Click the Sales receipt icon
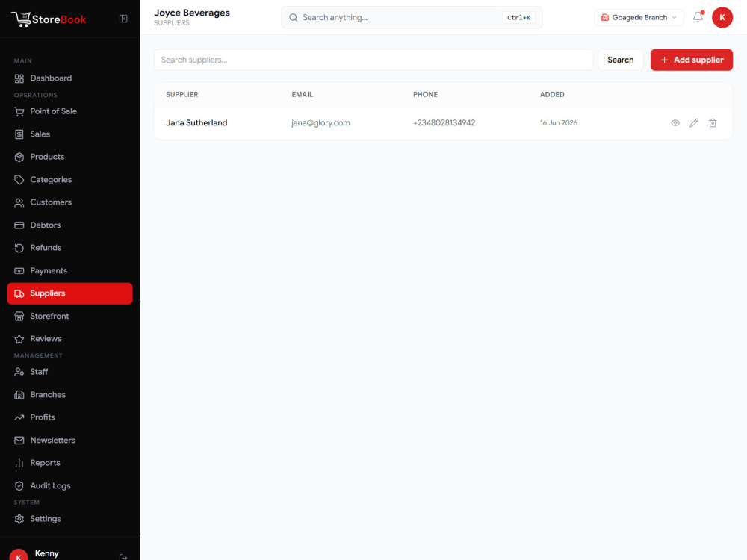Screen dimensions: 747x560 click(x=19, y=134)
